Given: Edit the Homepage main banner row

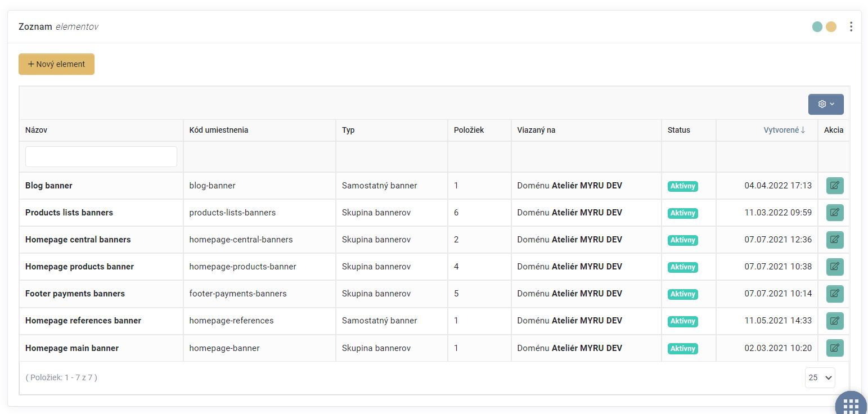Looking at the screenshot, I should point(834,348).
